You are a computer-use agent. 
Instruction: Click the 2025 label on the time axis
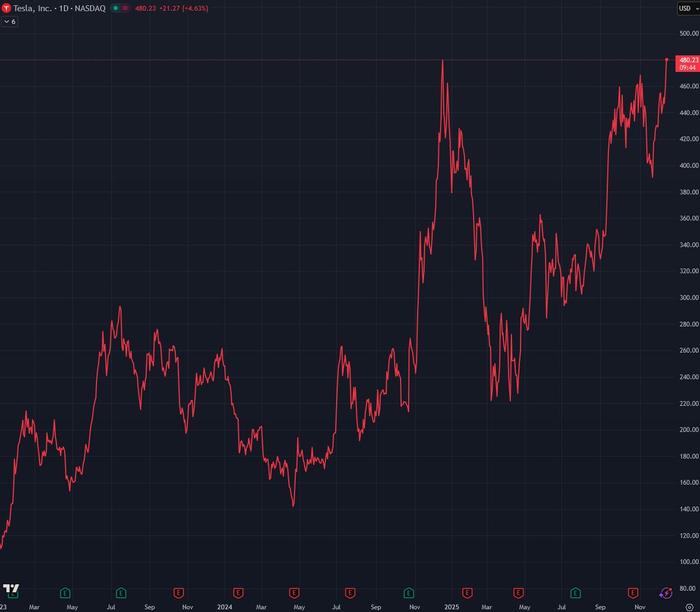[452, 607]
